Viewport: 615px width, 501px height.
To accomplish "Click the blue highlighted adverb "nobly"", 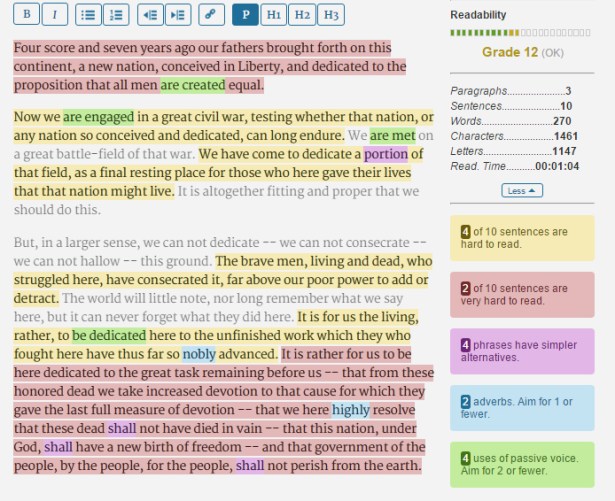I will [199, 354].
